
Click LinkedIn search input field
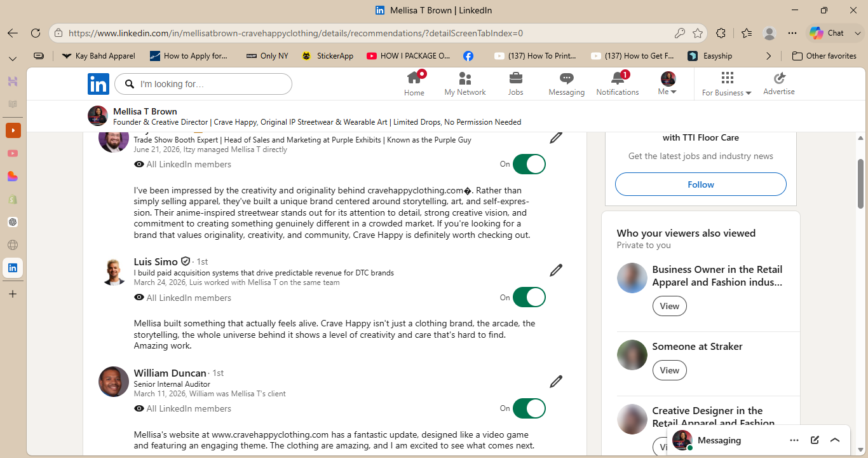[x=203, y=84]
